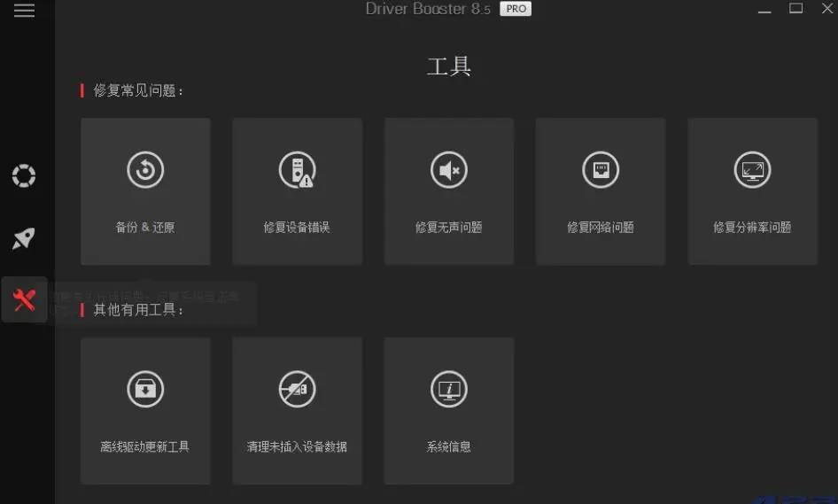The height and width of the screenshot is (504, 838).
Task: Click the PRO badge in title bar
Action: tap(515, 9)
